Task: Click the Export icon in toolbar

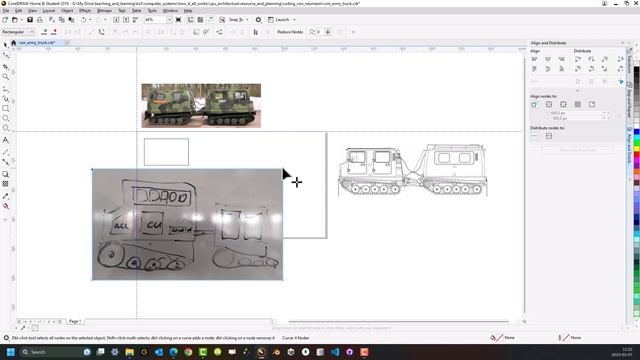Action: [x=126, y=20]
